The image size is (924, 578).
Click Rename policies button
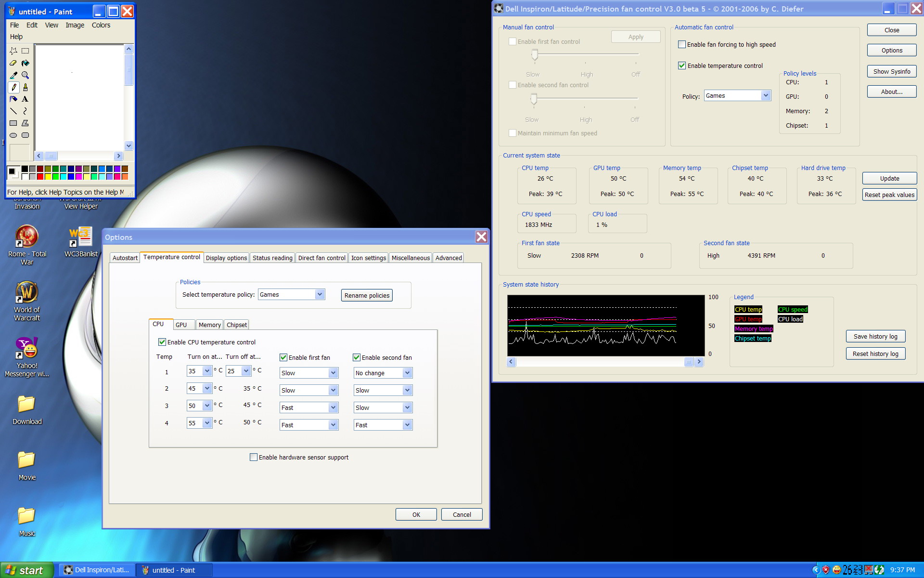tap(367, 295)
